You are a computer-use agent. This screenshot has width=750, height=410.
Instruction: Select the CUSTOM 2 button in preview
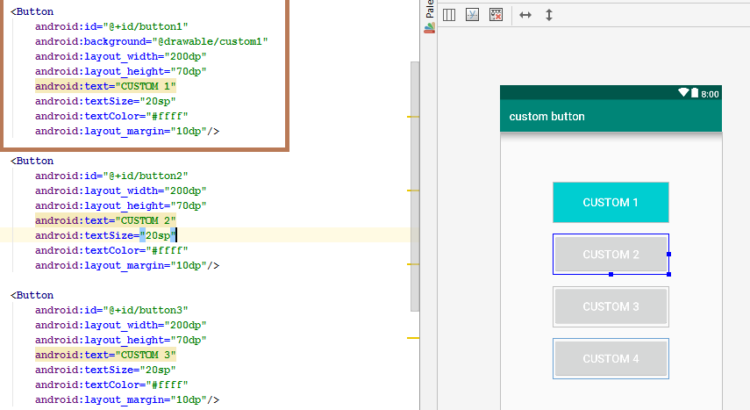(x=610, y=254)
